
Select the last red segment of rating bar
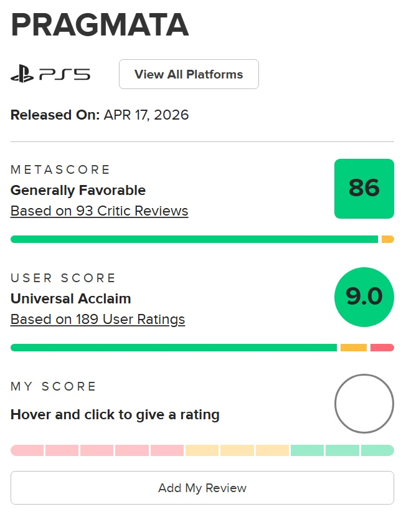(x=167, y=450)
